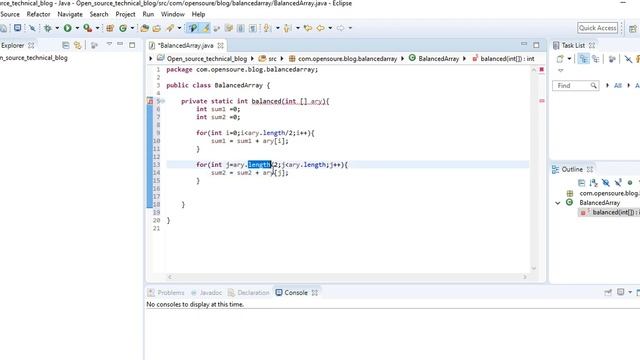Open the Search menu
640x360 pixels.
(x=99, y=14)
